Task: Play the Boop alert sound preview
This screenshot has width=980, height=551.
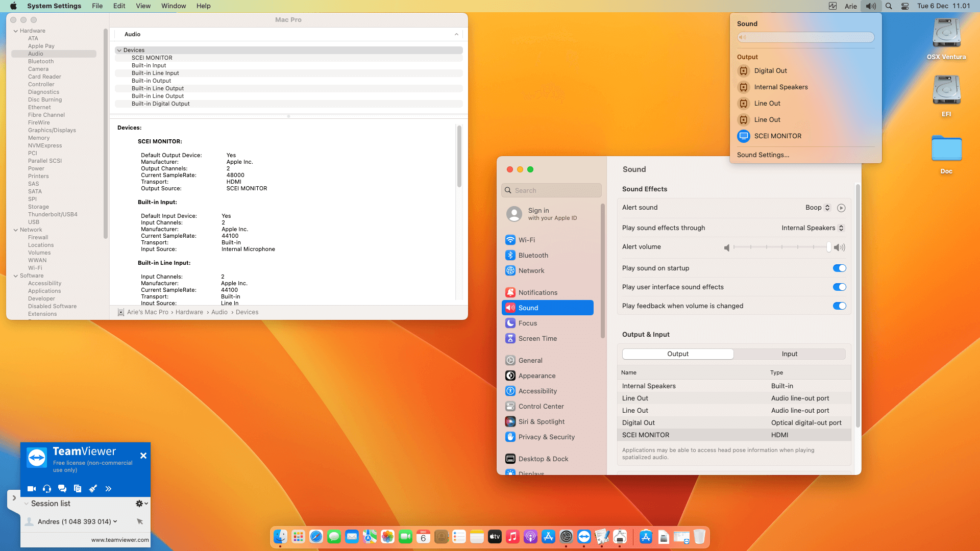Action: [841, 208]
